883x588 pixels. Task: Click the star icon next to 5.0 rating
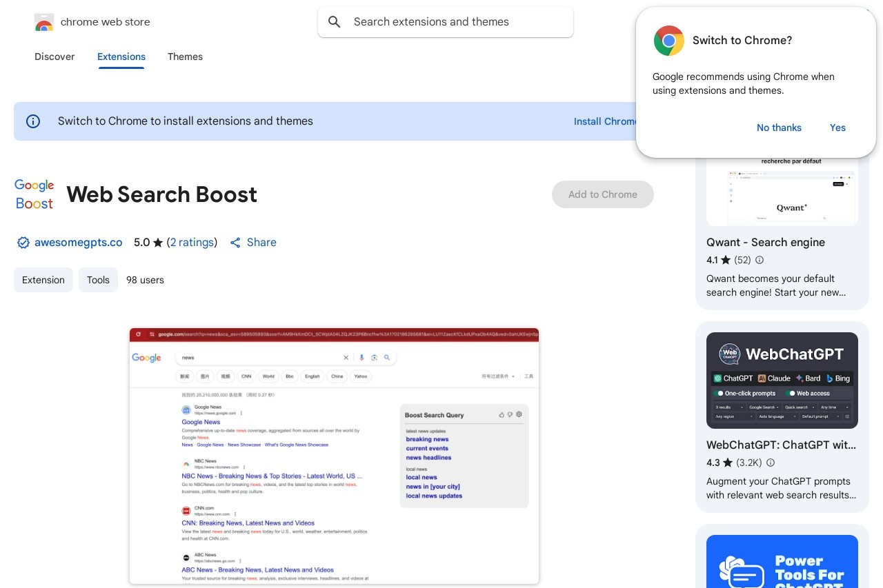158,243
